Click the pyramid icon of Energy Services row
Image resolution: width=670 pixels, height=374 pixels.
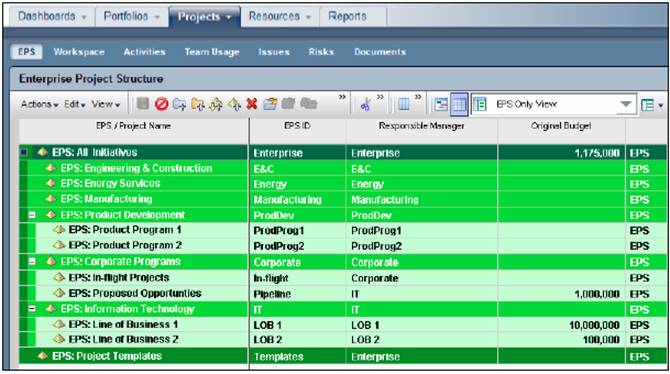coord(51,183)
